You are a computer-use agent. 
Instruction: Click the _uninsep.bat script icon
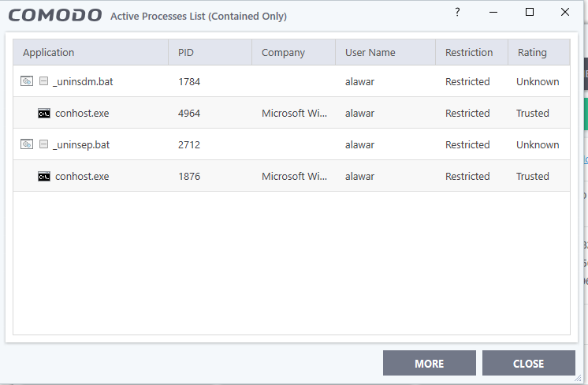[27, 144]
